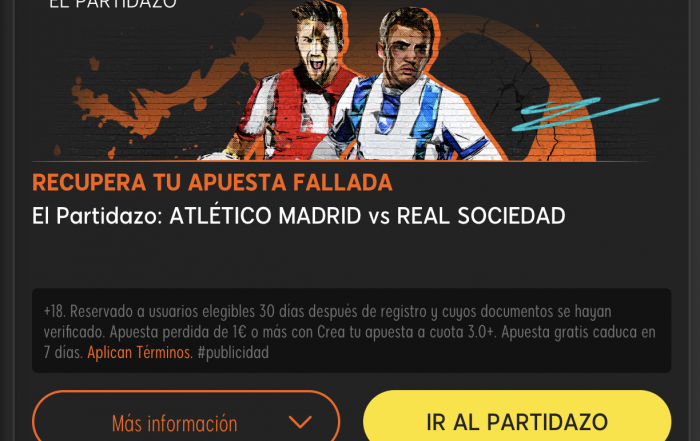
Task: Open the Aplican Términos link
Action: [140, 353]
